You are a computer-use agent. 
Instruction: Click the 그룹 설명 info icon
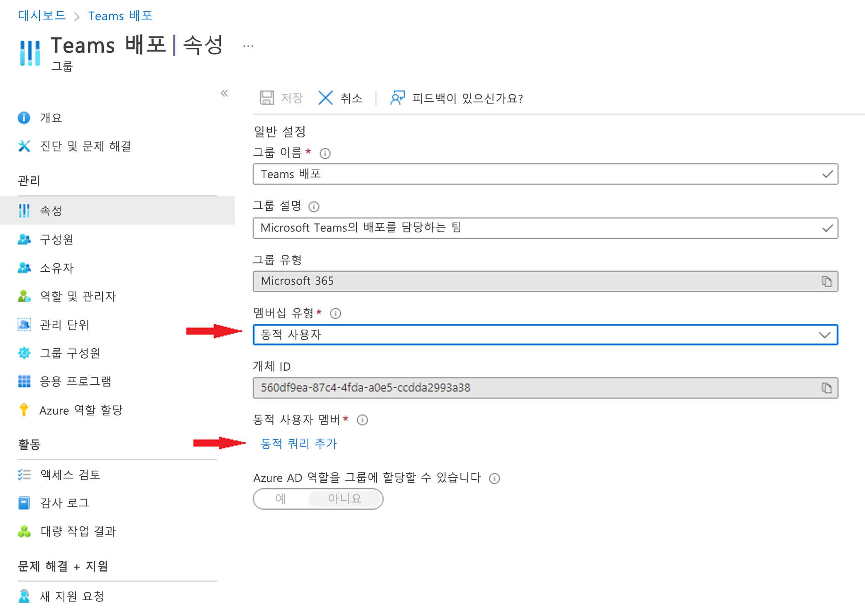[x=314, y=207]
